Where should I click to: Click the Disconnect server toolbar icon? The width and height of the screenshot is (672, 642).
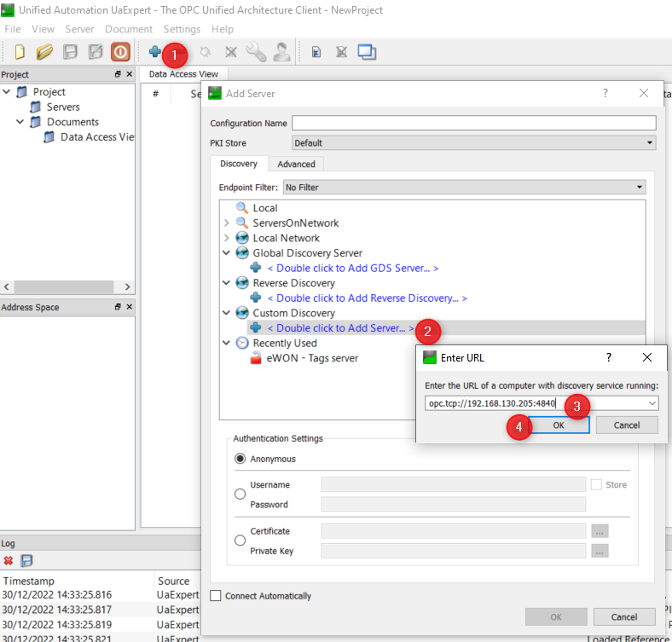[231, 52]
